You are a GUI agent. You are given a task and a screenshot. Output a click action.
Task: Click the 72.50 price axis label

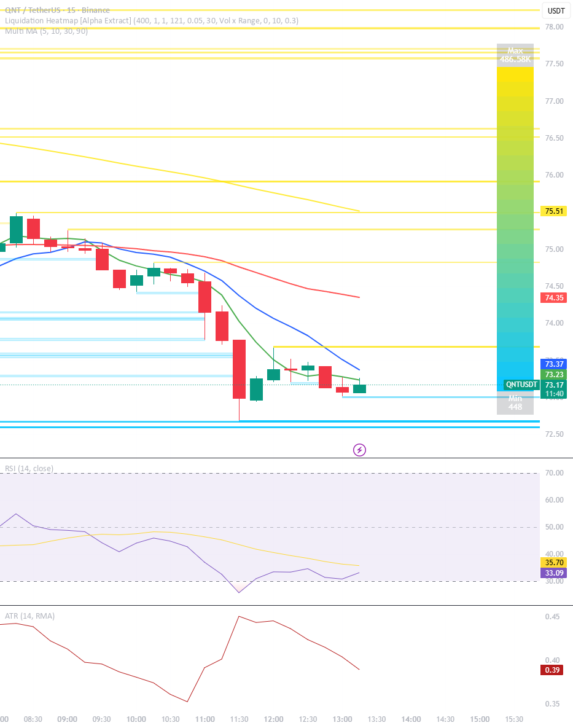tap(554, 434)
